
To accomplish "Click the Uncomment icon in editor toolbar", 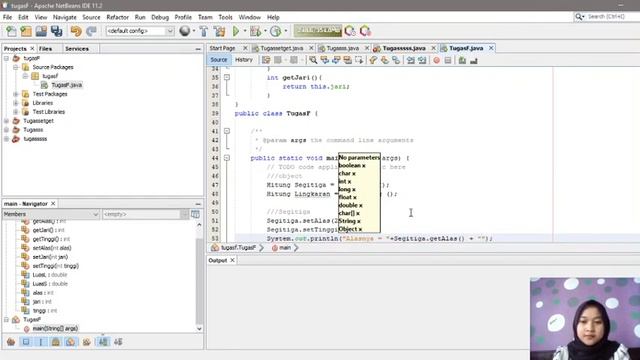I will click(474, 60).
